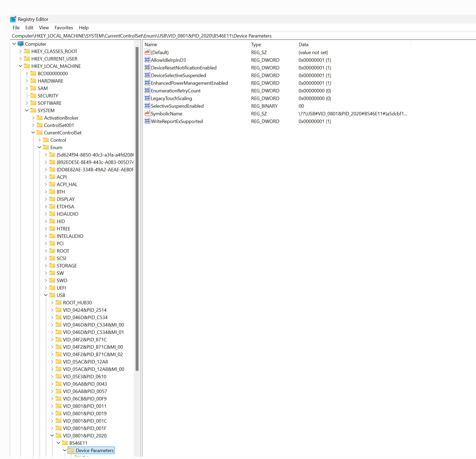This screenshot has width=476, height=459.
Task: Expand the VID_046D&PID_C534 device key
Action: (x=52, y=317)
